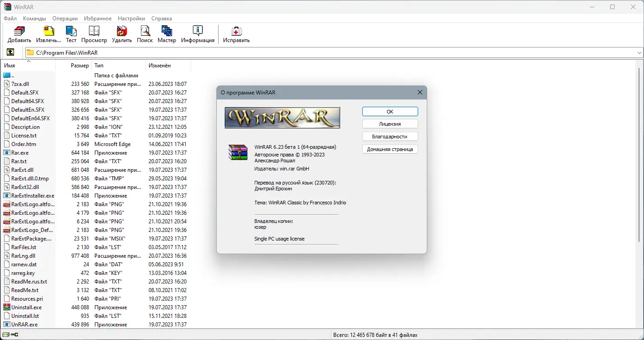Click the Информация toolbar icon
This screenshot has width=644, height=340.
coord(198,31)
